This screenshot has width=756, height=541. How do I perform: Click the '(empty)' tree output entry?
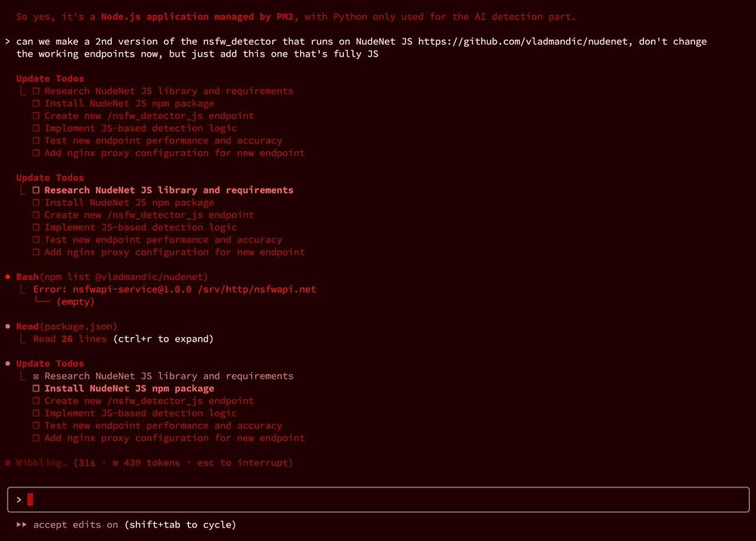(x=75, y=302)
